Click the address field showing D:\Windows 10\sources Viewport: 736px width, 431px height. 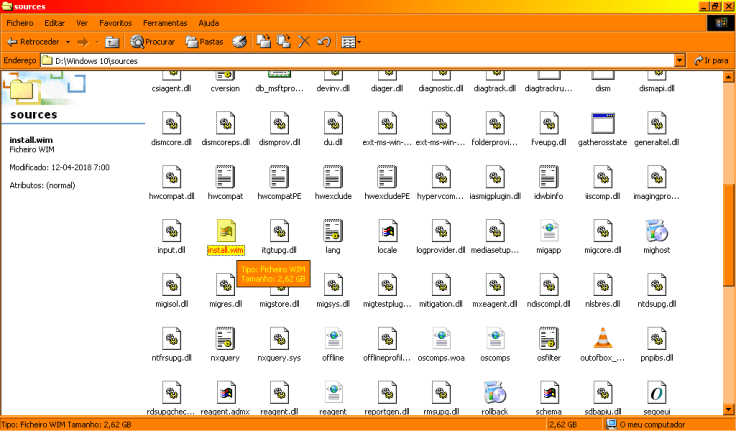coord(360,60)
